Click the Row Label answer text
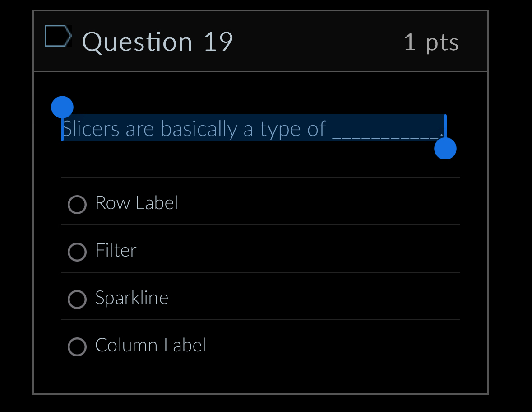532x412 pixels. coord(136,203)
